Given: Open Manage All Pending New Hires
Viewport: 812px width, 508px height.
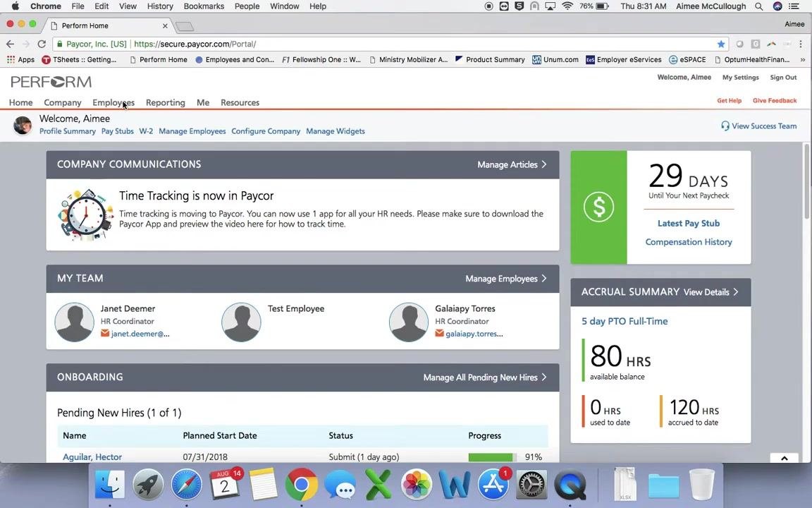Looking at the screenshot, I should (x=485, y=377).
